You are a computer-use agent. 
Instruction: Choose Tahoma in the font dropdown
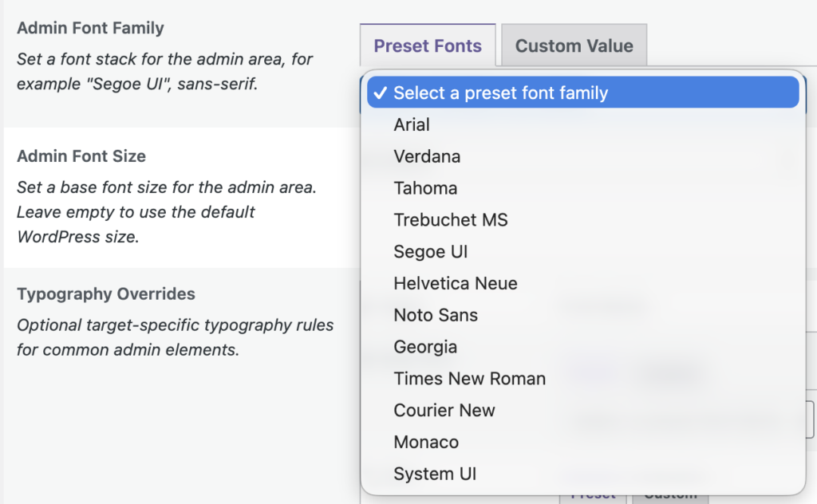[425, 188]
